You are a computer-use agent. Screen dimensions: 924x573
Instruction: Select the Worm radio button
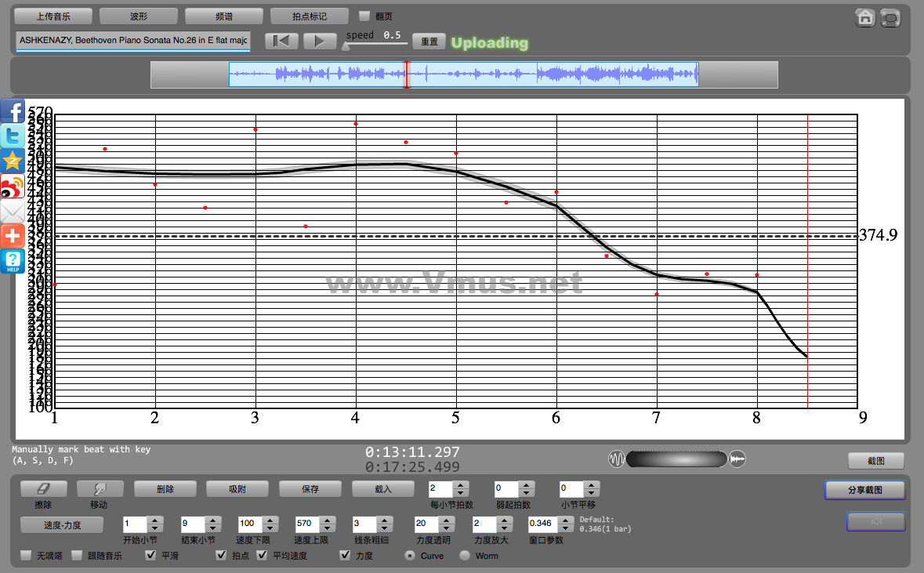click(465, 556)
